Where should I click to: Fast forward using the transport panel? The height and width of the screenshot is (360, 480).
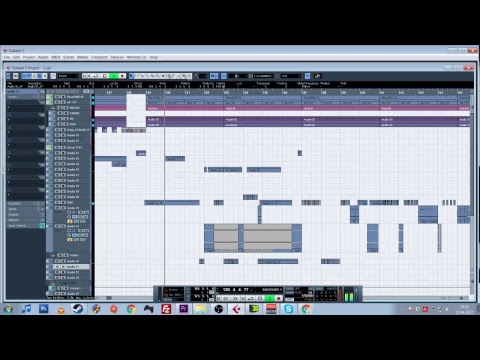coord(236,298)
